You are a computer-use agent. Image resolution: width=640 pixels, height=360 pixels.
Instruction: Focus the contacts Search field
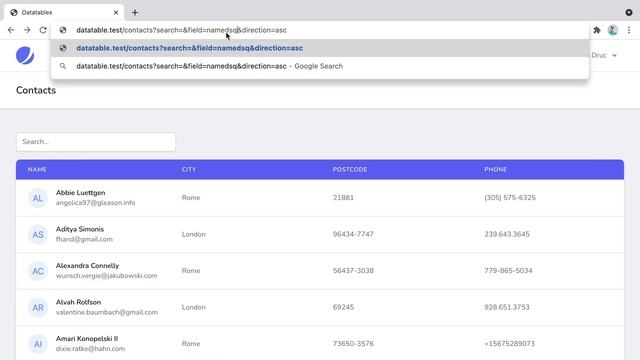coord(96,142)
